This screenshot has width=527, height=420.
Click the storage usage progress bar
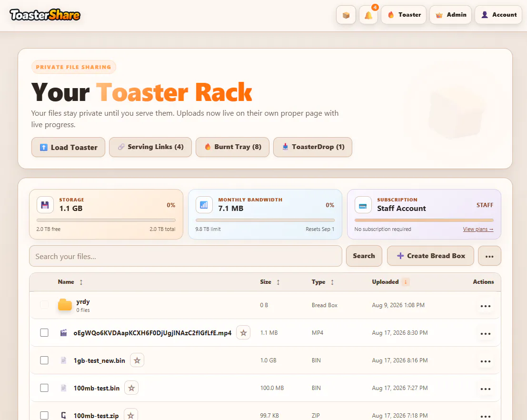106,220
